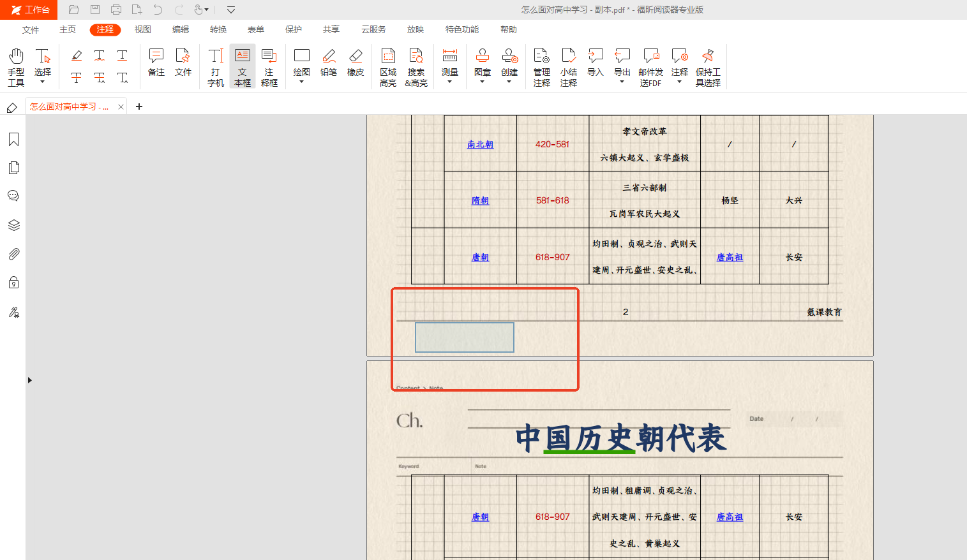Screen dimensions: 967x560
Task: Open the Bookmarks panel in sidebar
Action: click(13, 140)
